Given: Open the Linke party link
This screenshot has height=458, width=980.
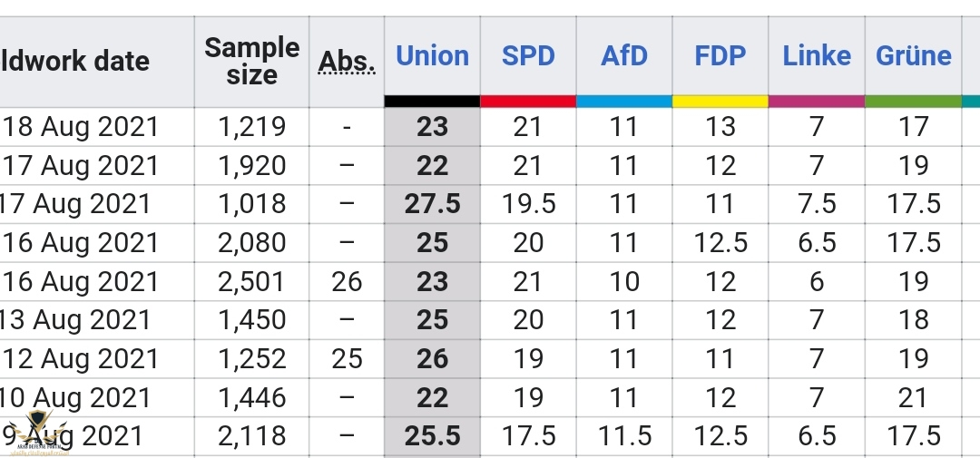Looking at the screenshot, I should pos(817,55).
